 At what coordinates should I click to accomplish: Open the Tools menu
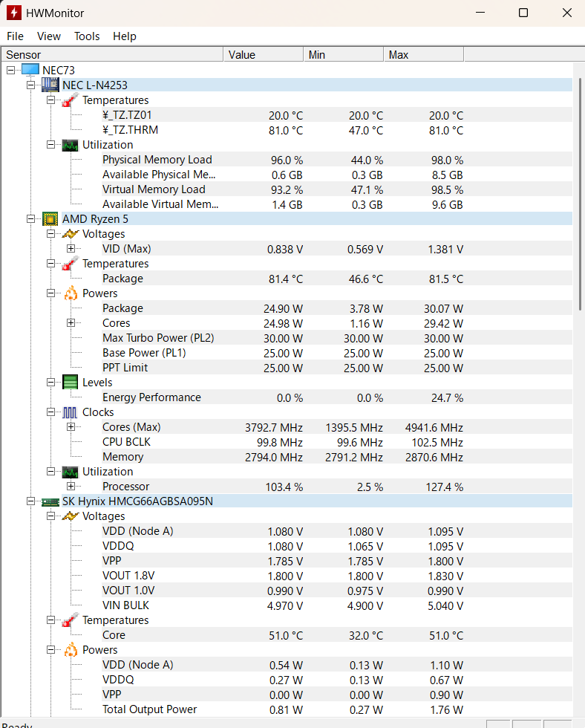87,36
